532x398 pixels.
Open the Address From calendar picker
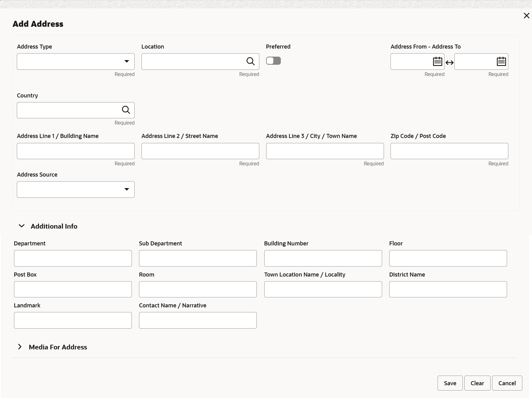point(438,61)
